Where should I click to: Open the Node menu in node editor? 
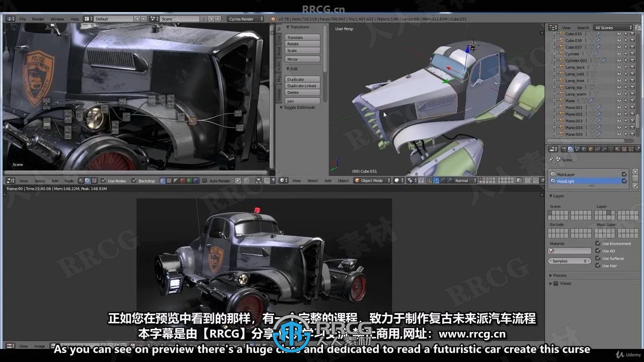pyautogui.click(x=69, y=180)
